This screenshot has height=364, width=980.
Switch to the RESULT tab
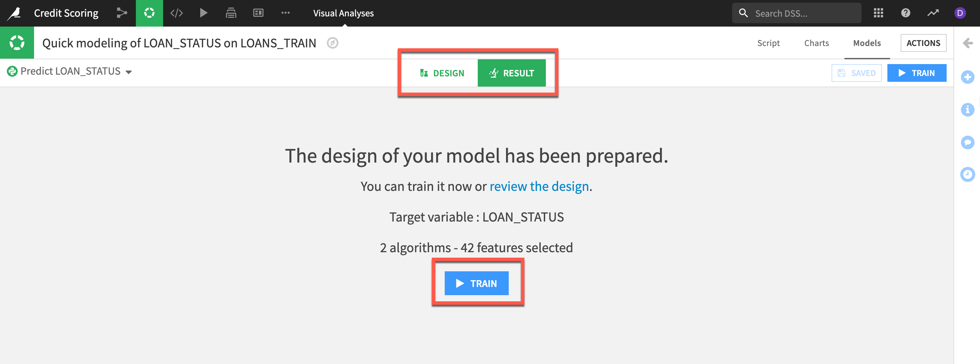tap(512, 73)
